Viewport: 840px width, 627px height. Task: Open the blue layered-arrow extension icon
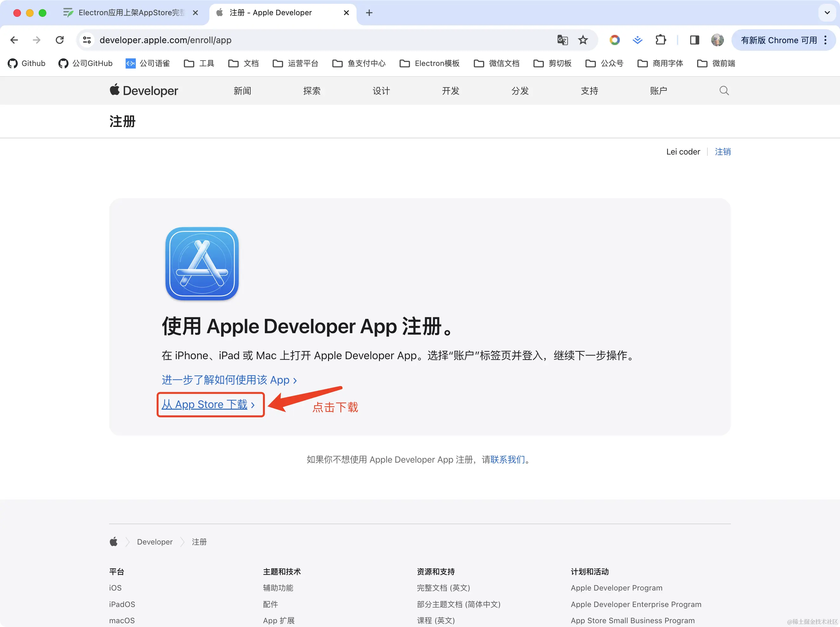[637, 40]
